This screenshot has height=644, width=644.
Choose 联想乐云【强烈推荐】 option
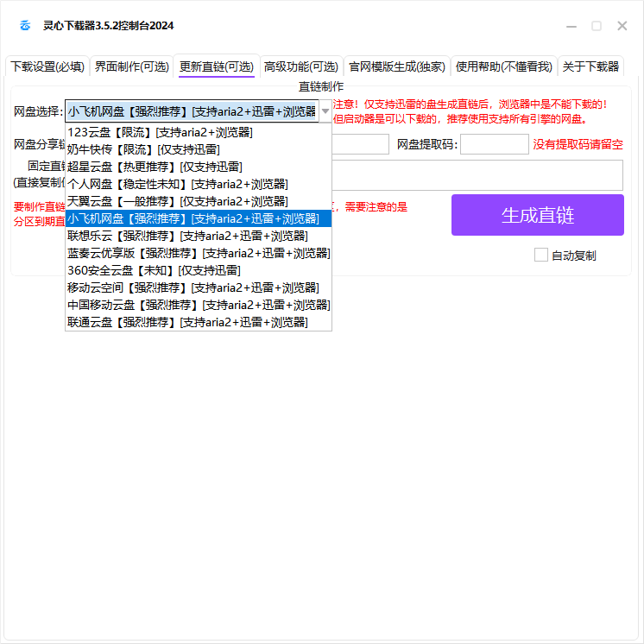point(199,236)
